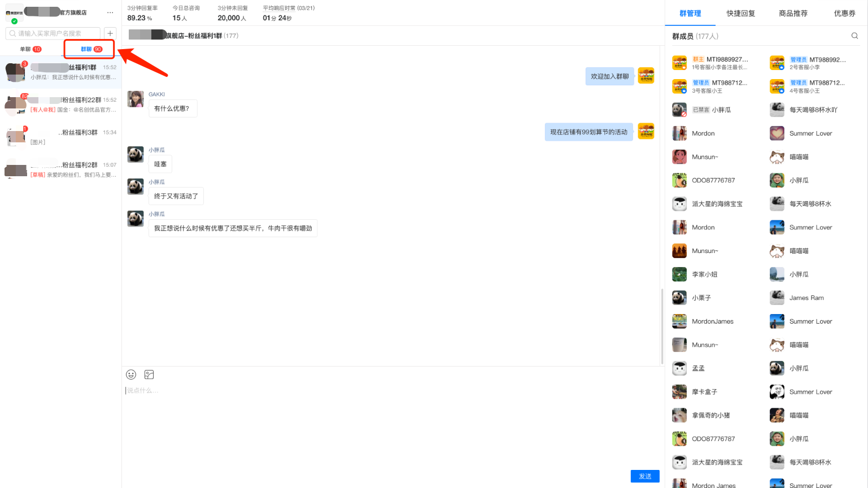Click the emoji smiley icon

pyautogui.click(x=131, y=374)
